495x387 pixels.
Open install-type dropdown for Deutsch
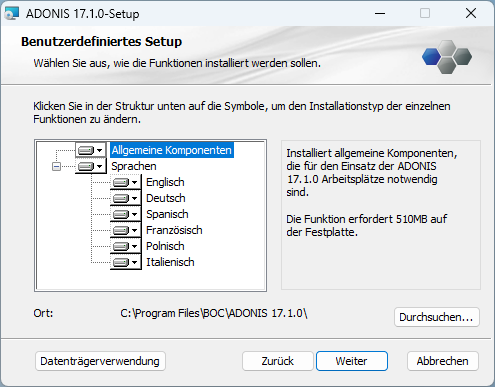click(126, 198)
